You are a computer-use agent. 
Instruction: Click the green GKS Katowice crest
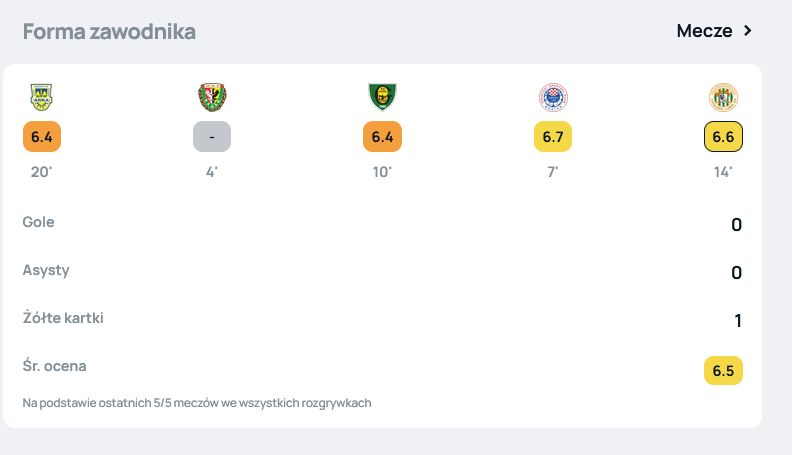(382, 96)
